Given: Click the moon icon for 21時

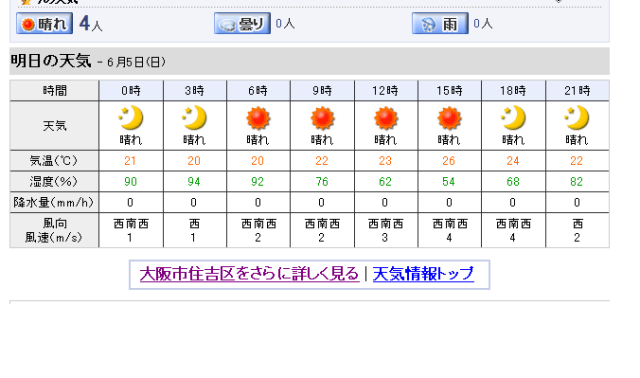Looking at the screenshot, I should [577, 117].
